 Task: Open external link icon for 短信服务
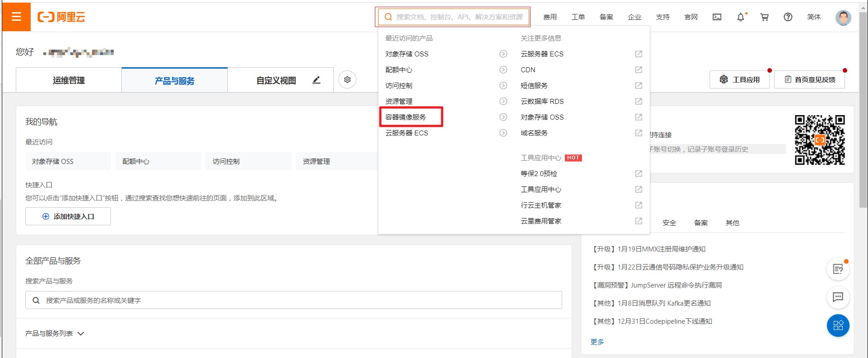coord(638,86)
